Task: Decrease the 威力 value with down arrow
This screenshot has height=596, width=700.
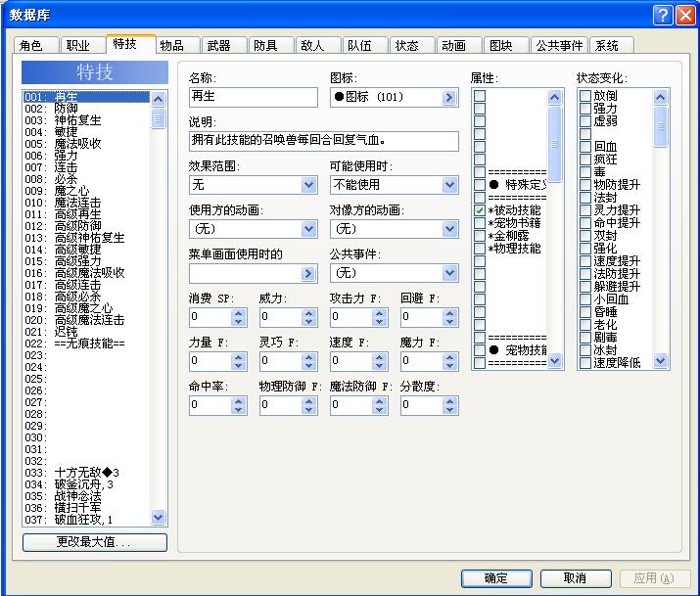Action: pyautogui.click(x=309, y=322)
